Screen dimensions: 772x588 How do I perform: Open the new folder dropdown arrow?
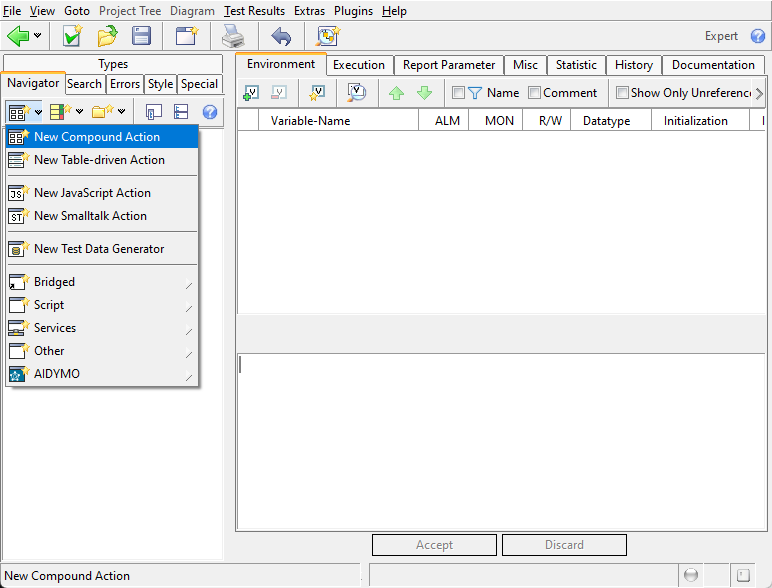coord(121,111)
